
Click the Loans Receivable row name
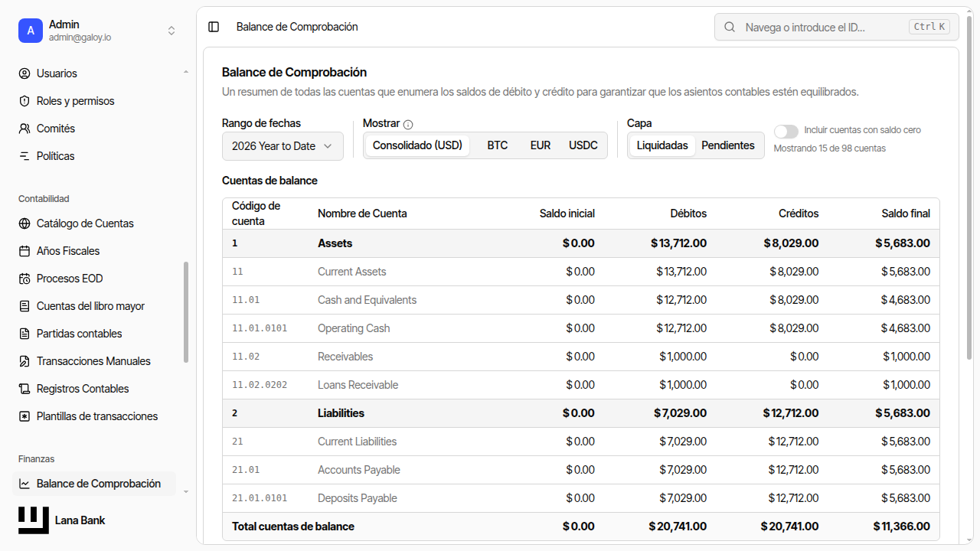click(358, 385)
